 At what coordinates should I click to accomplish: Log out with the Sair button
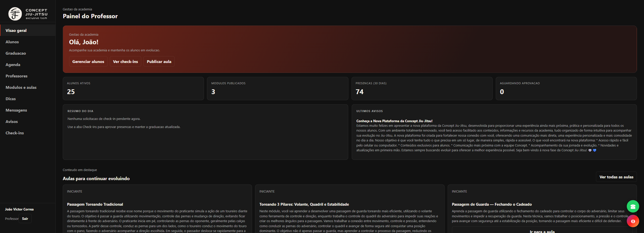25,219
